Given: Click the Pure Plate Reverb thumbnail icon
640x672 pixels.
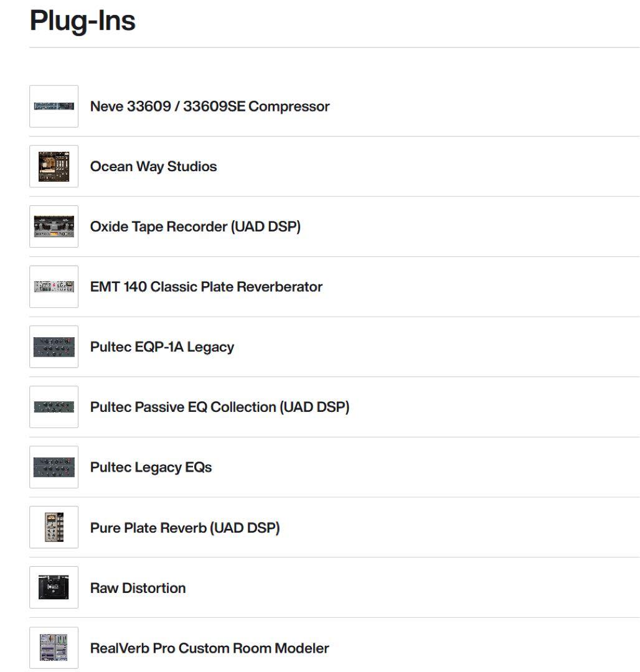Looking at the screenshot, I should coord(54,527).
